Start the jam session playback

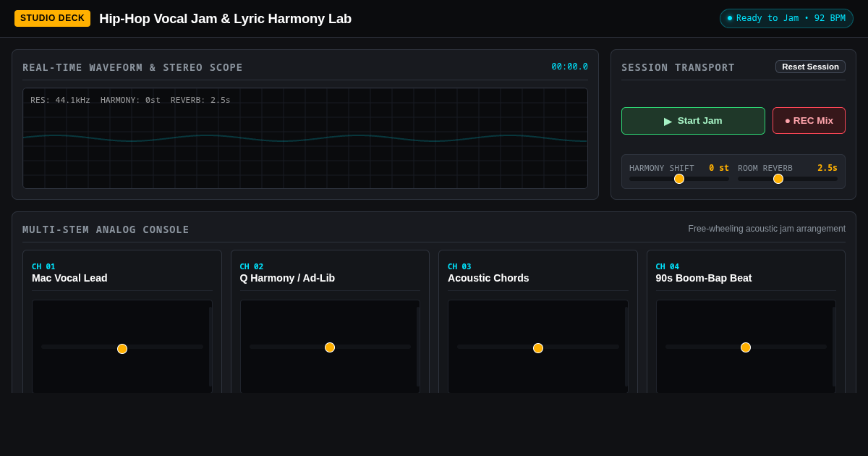693,121
